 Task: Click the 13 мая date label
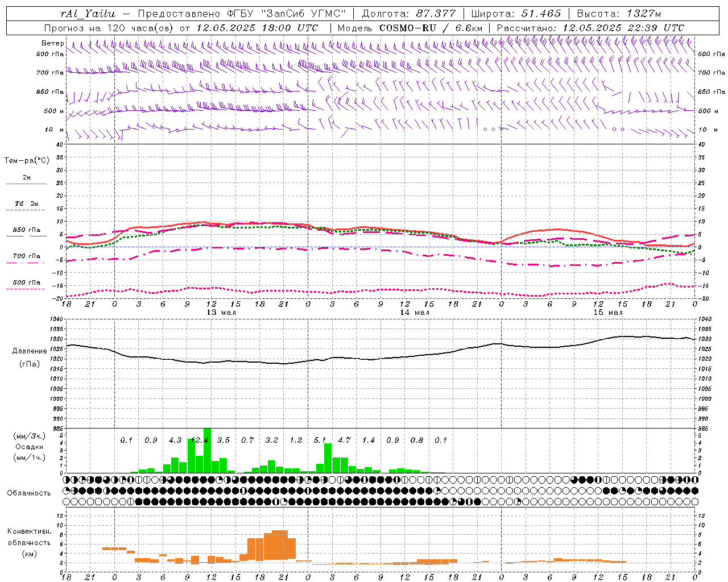pos(221,313)
